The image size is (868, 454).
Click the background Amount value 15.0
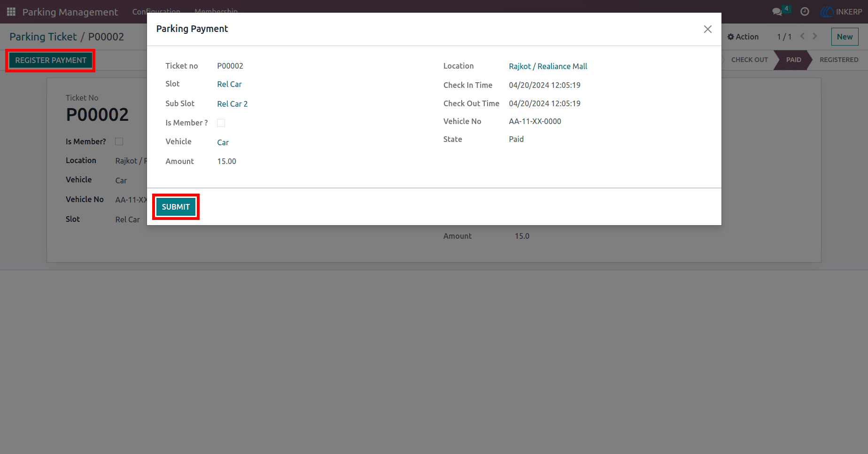522,236
